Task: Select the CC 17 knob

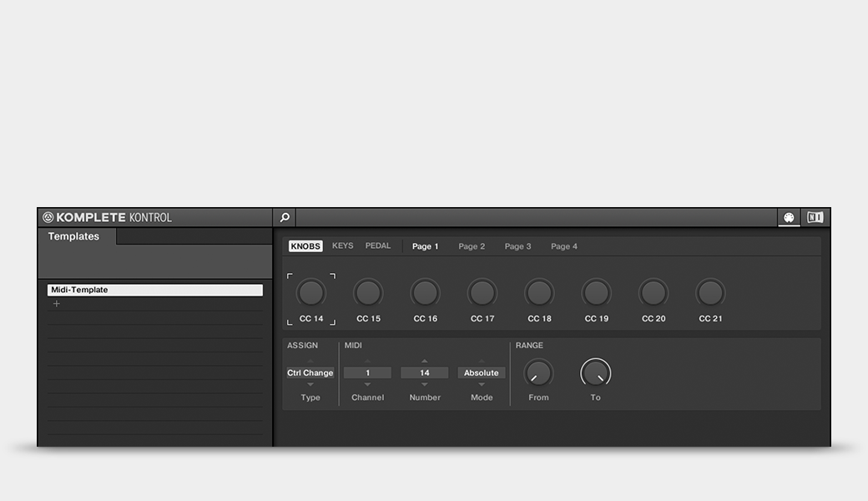Action: click(482, 292)
